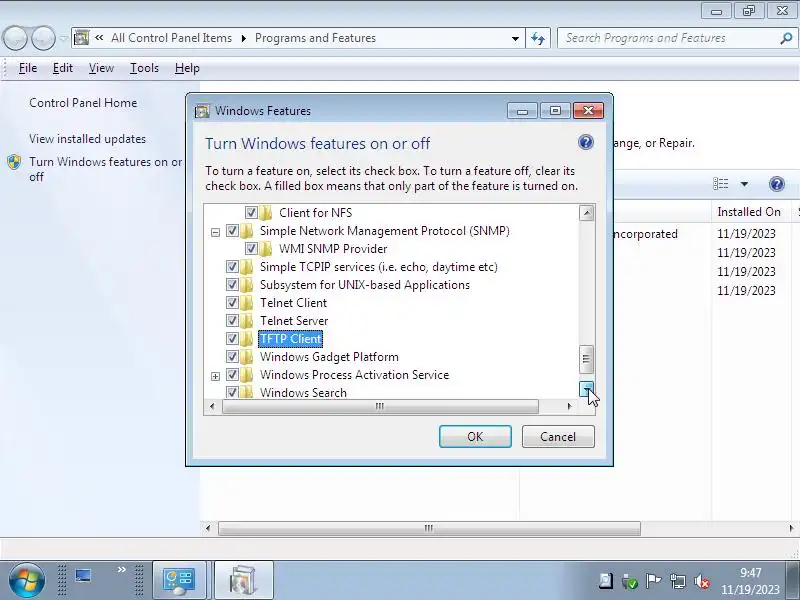The height and width of the screenshot is (600, 800).
Task: Click the taskbar clock
Action: [750, 581]
